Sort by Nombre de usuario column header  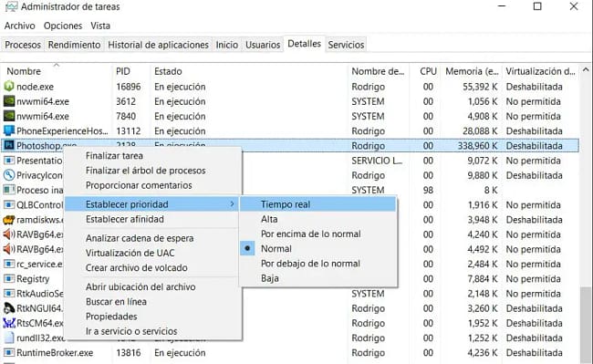pyautogui.click(x=379, y=71)
